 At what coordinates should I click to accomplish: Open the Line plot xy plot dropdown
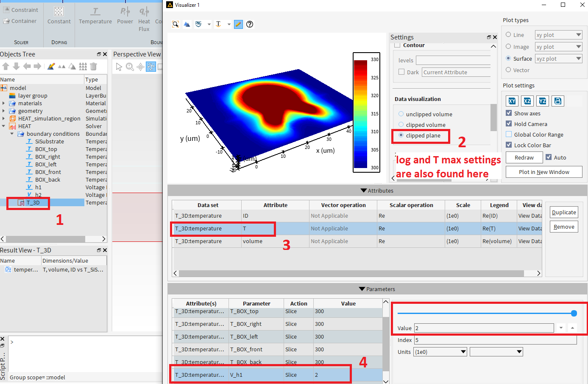[x=559, y=35]
